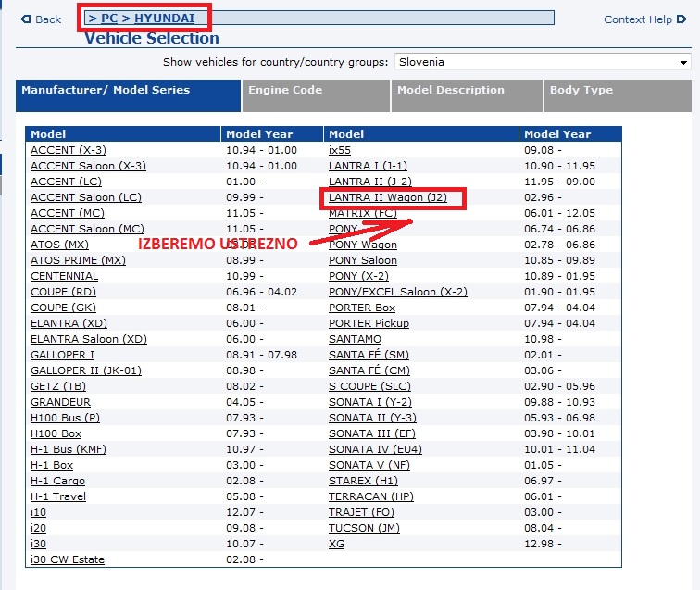Select ACCENT (X-3) model
Image resolution: width=700 pixels, height=590 pixels.
(69, 150)
